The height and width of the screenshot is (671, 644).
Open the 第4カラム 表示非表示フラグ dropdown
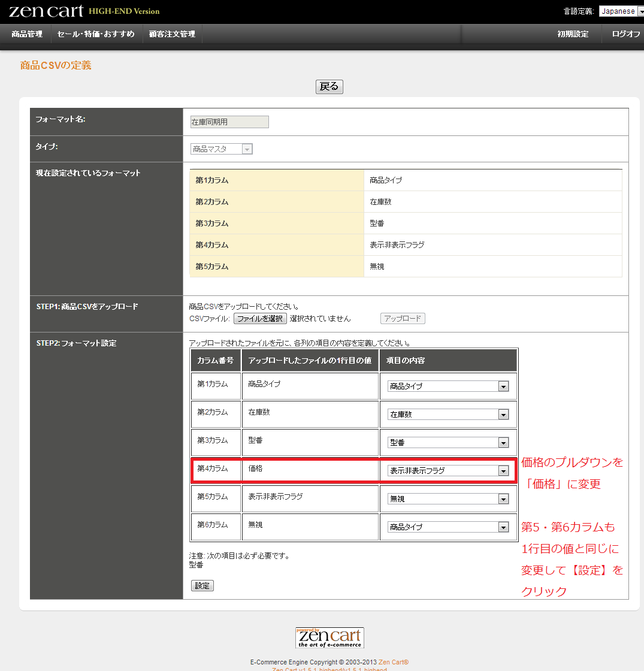[448, 471]
